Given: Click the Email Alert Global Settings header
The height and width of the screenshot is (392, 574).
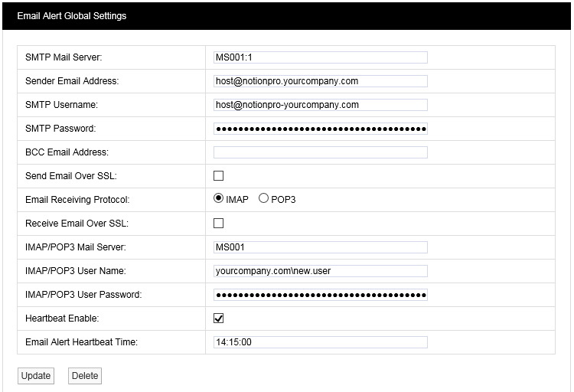Looking at the screenshot, I should tap(72, 16).
